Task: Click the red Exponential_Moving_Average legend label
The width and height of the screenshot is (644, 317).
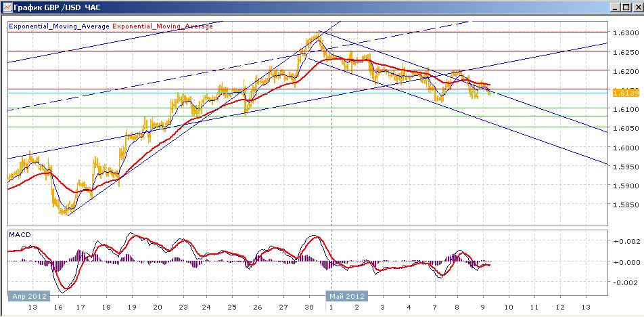Action: [x=162, y=26]
